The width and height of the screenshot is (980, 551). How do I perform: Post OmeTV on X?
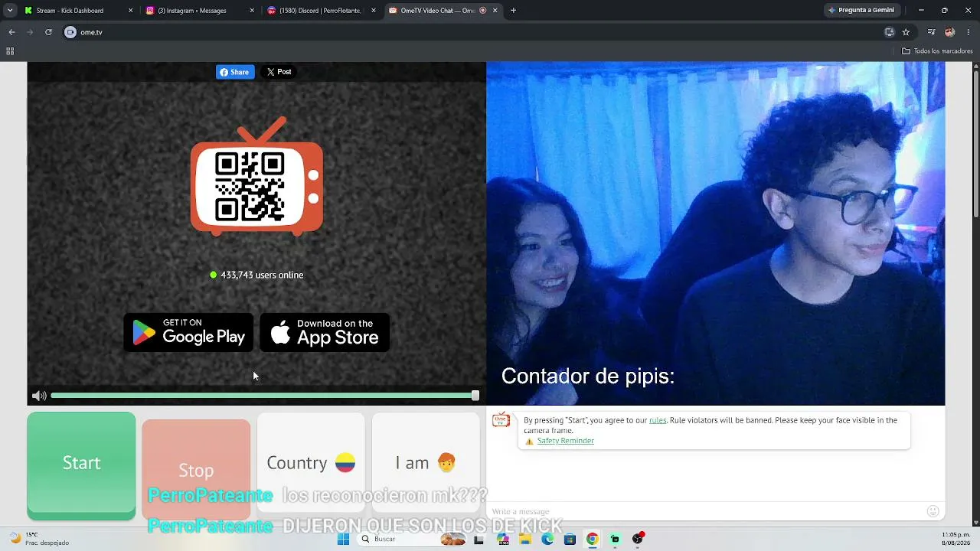point(279,72)
